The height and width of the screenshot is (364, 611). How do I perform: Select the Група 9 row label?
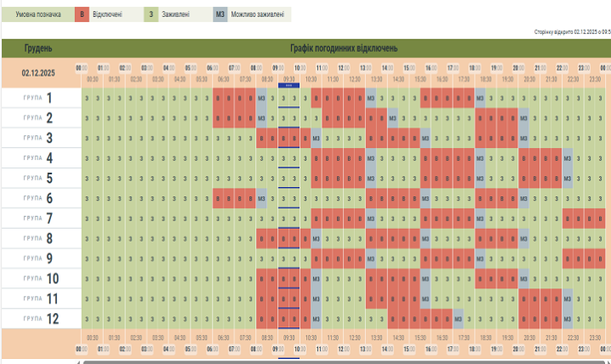(x=38, y=259)
